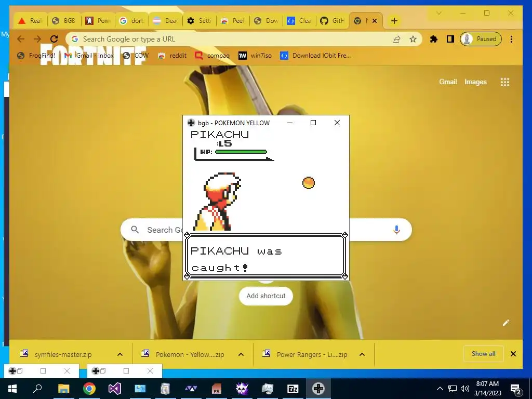
Task: Open the Chrome three-dot menu
Action: click(x=511, y=39)
